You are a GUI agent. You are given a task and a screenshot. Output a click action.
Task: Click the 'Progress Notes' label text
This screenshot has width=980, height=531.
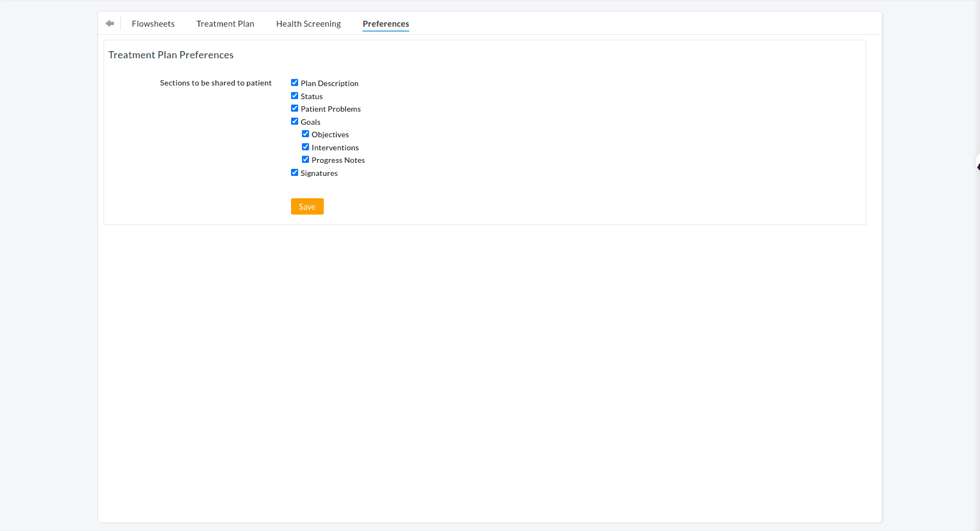click(338, 161)
